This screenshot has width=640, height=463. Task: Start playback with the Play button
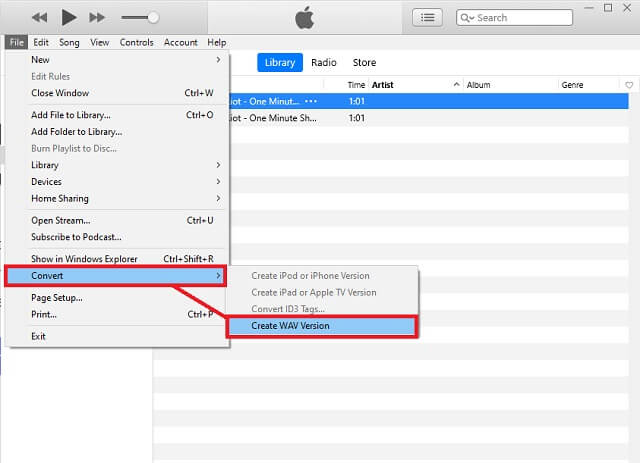(x=69, y=18)
